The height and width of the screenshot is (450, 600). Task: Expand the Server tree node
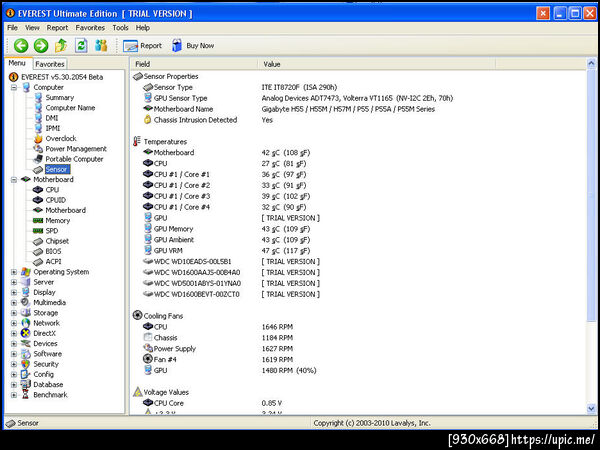(14, 282)
